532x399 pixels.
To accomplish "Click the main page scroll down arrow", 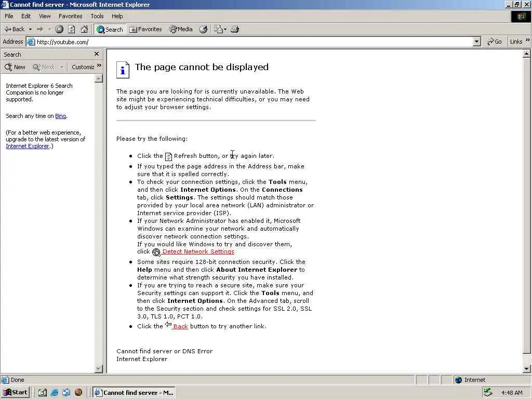I will pyautogui.click(x=526, y=369).
